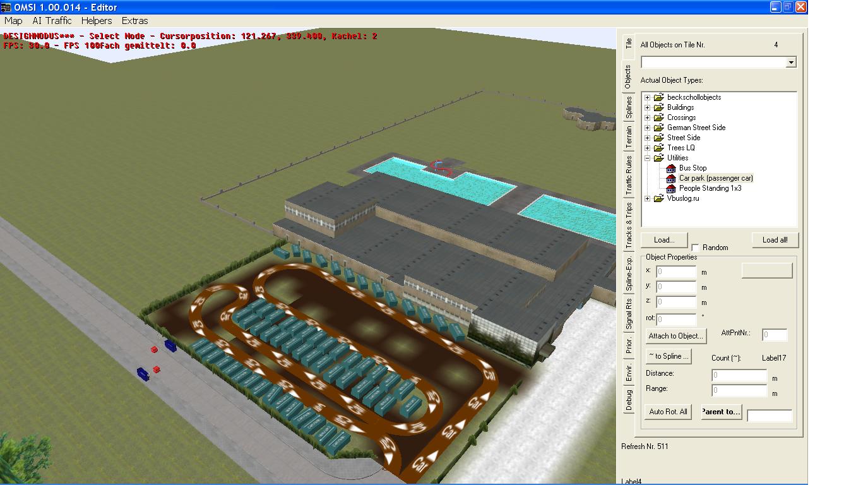Click the Buildings folder icon
This screenshot has height=485, width=868.
pos(659,107)
